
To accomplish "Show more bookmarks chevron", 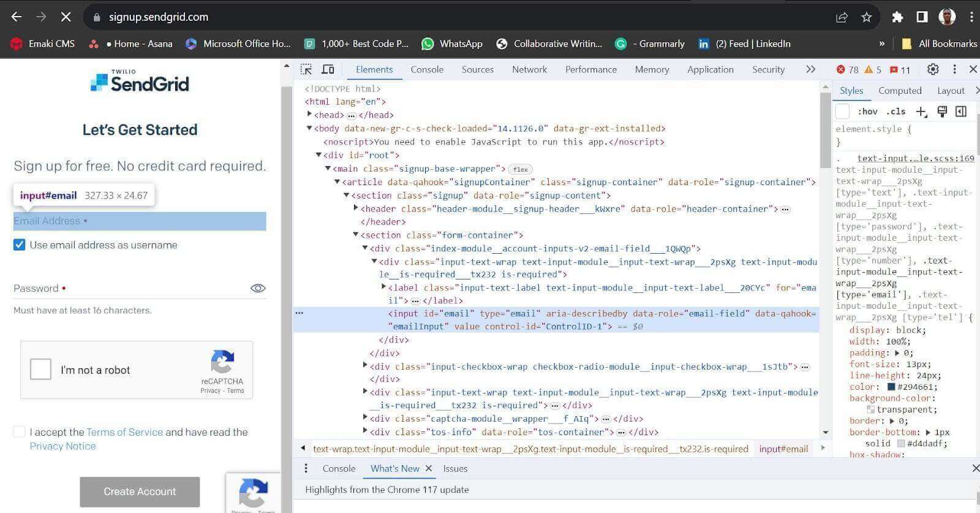I will 882,44.
